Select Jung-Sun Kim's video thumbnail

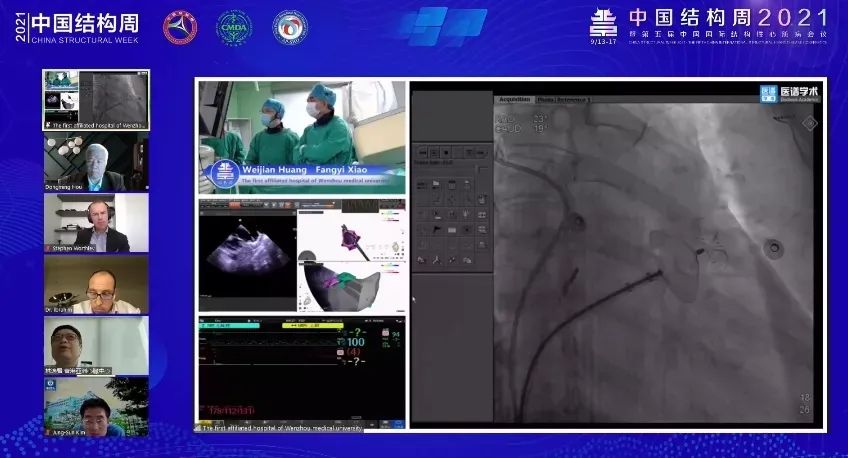pyautogui.click(x=96, y=406)
